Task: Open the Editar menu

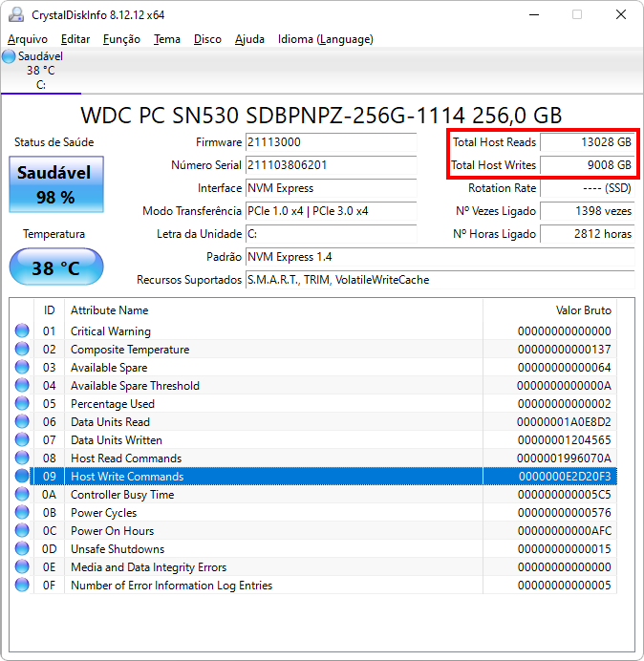Action: pyautogui.click(x=75, y=39)
